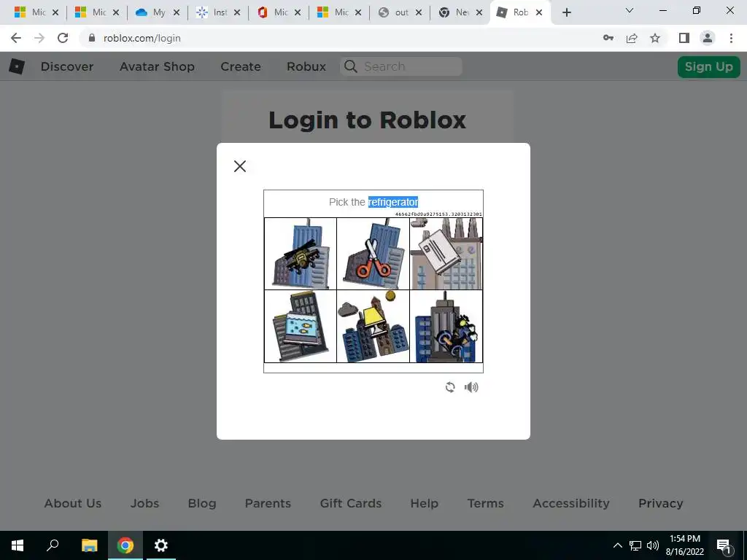Screen dimensions: 747x560
Task: Open the Avatar Shop page
Action: [x=158, y=66]
